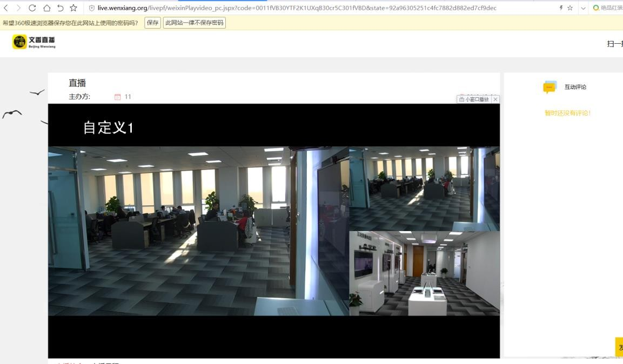The height and width of the screenshot is (364, 623).
Task: Restore the recently closed page
Action: (x=61, y=8)
